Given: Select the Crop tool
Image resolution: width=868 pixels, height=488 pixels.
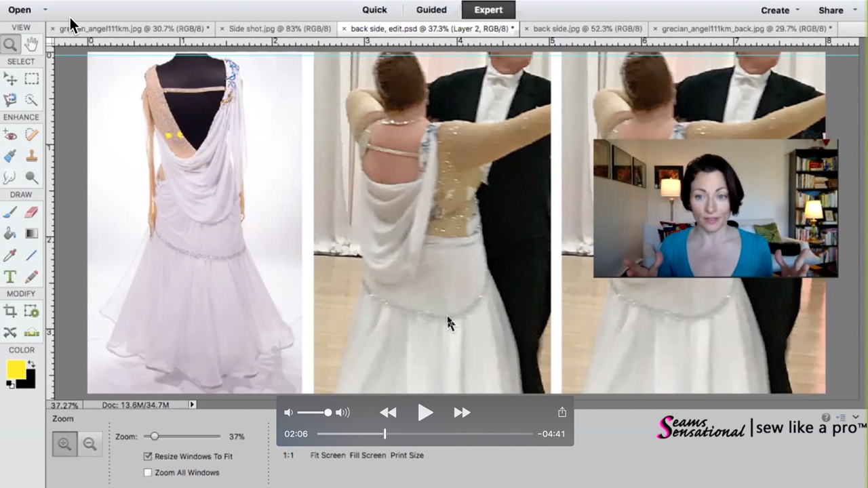Looking at the screenshot, I should coord(9,312).
